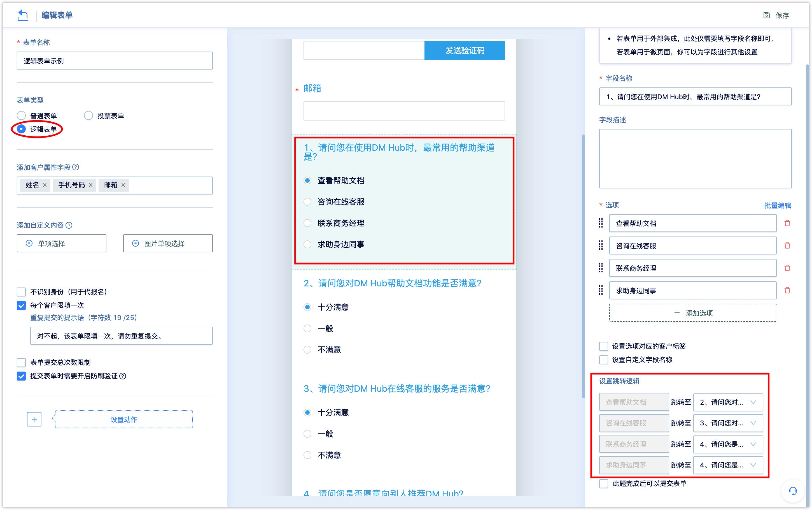Click 添加选项 button
This screenshot has height=510, width=812.
click(x=693, y=313)
